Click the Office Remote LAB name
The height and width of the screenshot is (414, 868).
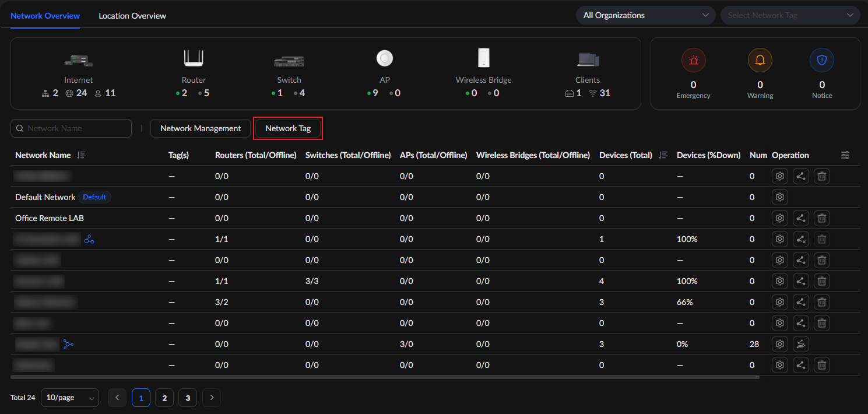[50, 218]
